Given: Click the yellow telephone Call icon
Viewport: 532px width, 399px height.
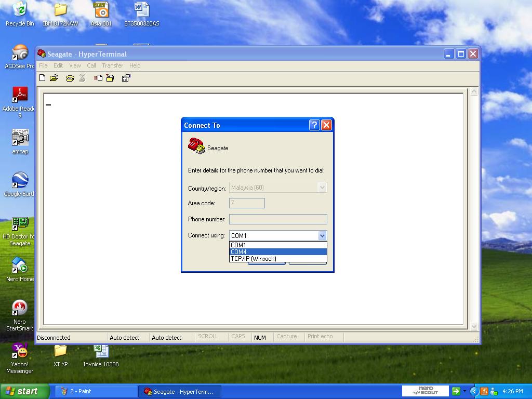Looking at the screenshot, I should pyautogui.click(x=70, y=78).
